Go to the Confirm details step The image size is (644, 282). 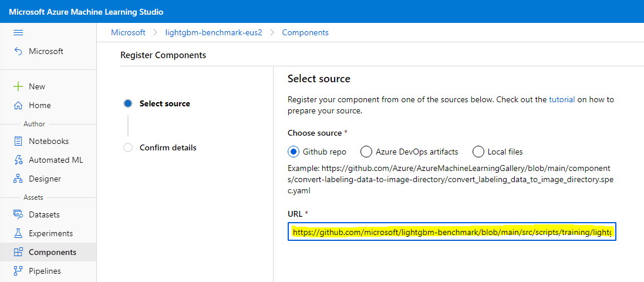pyautogui.click(x=168, y=147)
